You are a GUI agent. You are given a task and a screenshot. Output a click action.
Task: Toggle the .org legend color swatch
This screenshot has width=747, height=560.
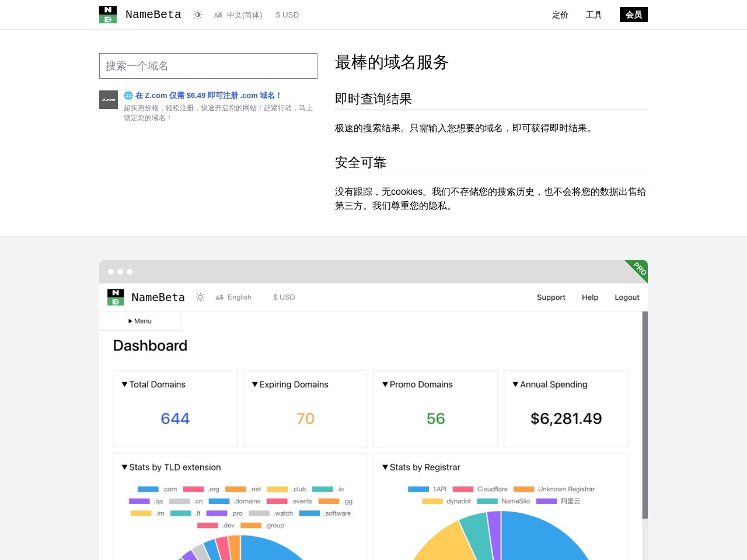tap(193, 489)
